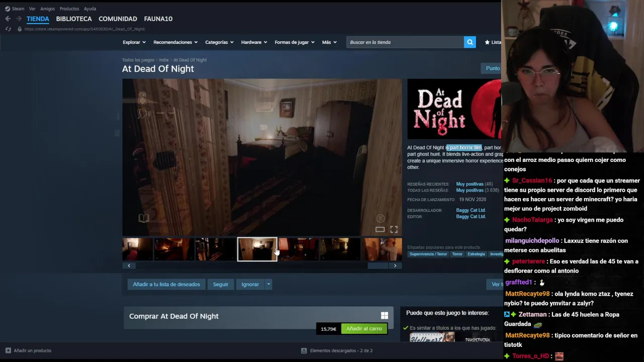644x362 pixels.
Task: Click Elementos descargados - 2 de 2
Action: coord(341,350)
